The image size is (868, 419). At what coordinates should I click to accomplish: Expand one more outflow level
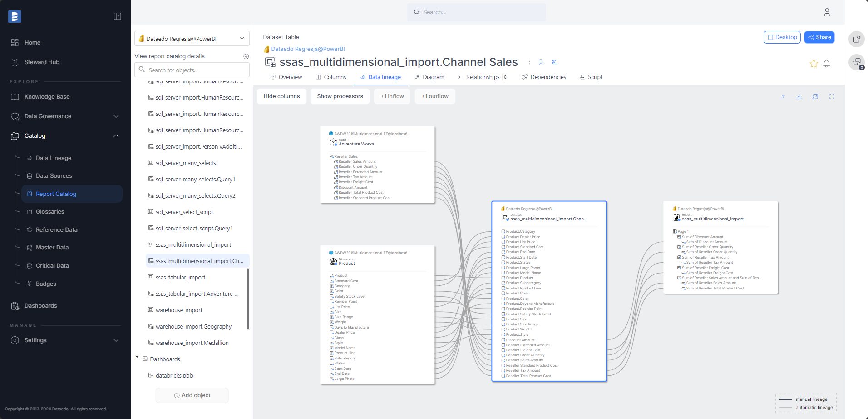point(435,96)
